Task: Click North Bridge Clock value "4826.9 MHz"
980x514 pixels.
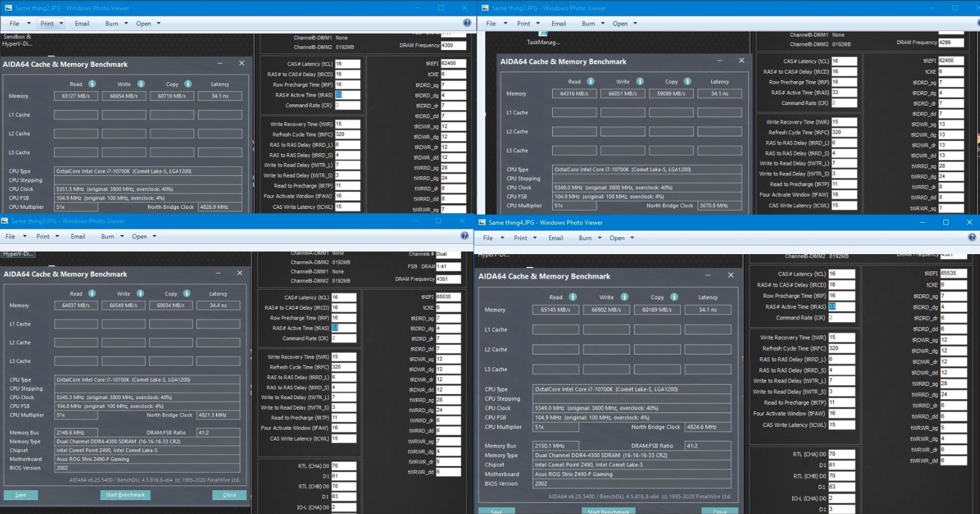Action: pyautogui.click(x=220, y=207)
